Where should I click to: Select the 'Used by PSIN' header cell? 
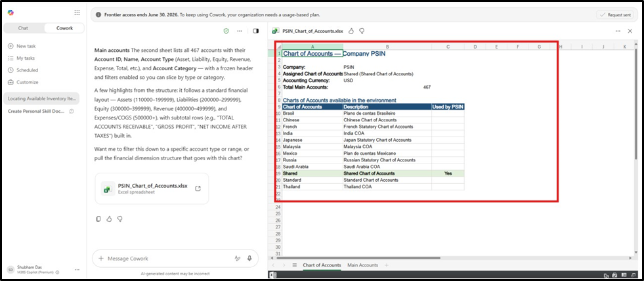tap(448, 107)
